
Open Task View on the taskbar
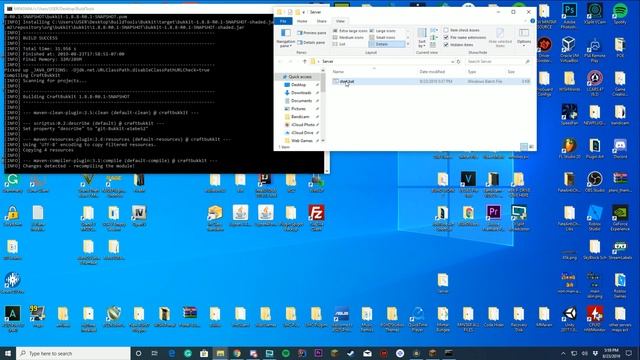tap(155, 353)
